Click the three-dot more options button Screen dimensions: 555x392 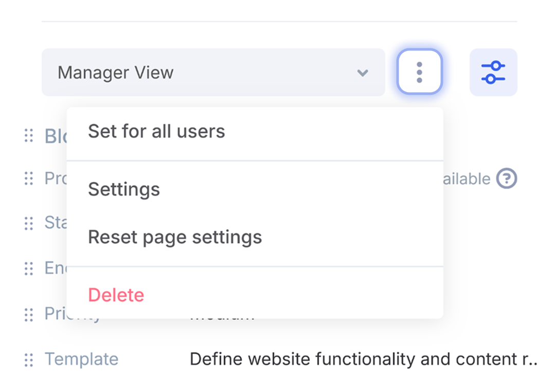(x=419, y=73)
